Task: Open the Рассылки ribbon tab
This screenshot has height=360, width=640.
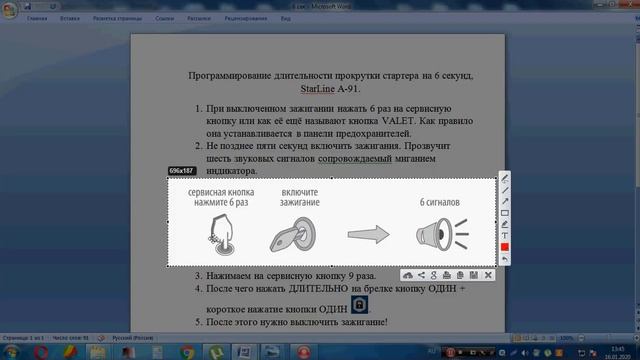Action: (199, 18)
